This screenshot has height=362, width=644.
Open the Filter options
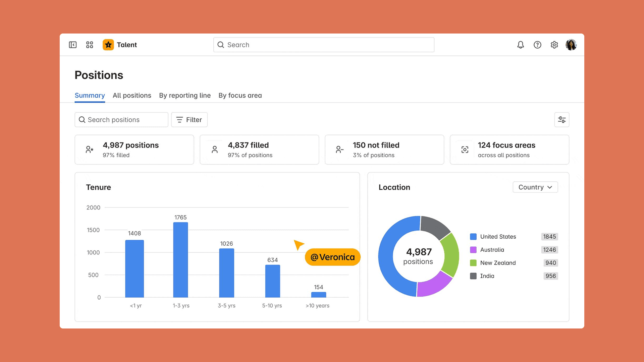(x=189, y=120)
